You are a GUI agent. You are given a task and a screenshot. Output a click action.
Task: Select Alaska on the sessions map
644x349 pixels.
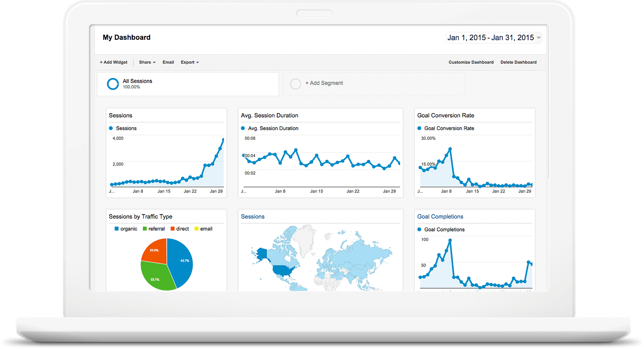pos(262,254)
